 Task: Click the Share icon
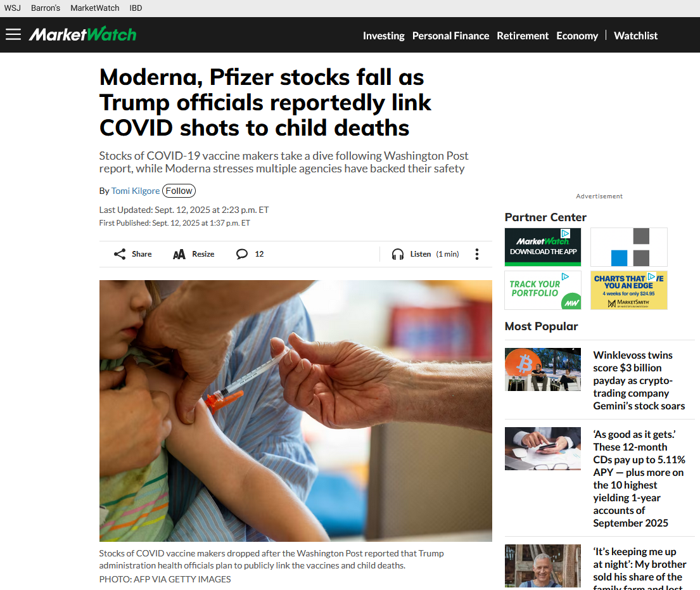pyautogui.click(x=120, y=254)
